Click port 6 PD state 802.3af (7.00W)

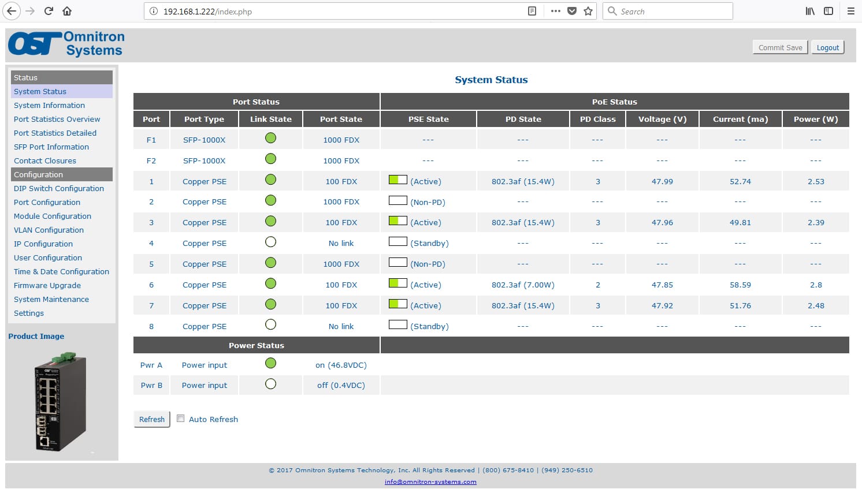(523, 285)
